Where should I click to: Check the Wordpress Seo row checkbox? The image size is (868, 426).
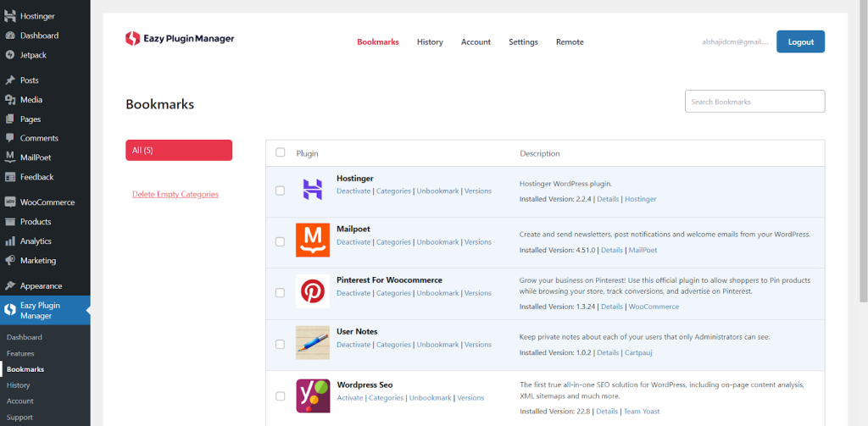tap(280, 396)
